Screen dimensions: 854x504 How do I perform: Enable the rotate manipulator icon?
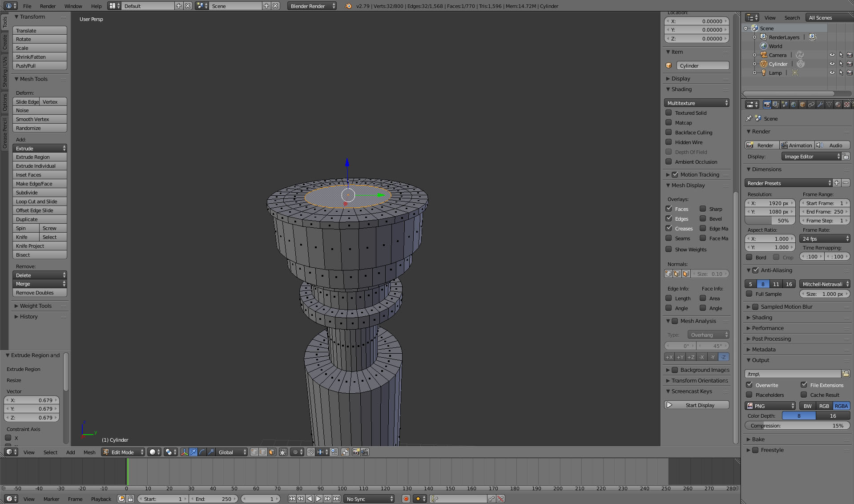click(x=202, y=452)
